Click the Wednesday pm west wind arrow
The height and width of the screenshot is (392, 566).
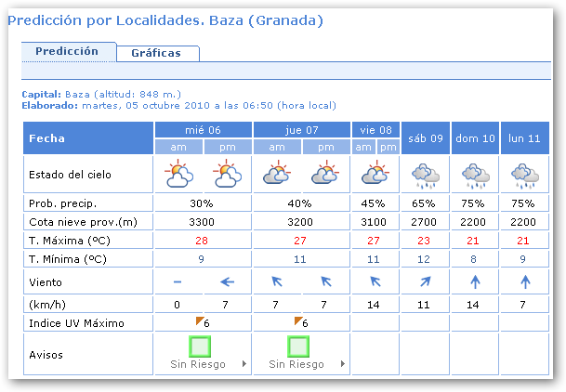[x=227, y=281]
